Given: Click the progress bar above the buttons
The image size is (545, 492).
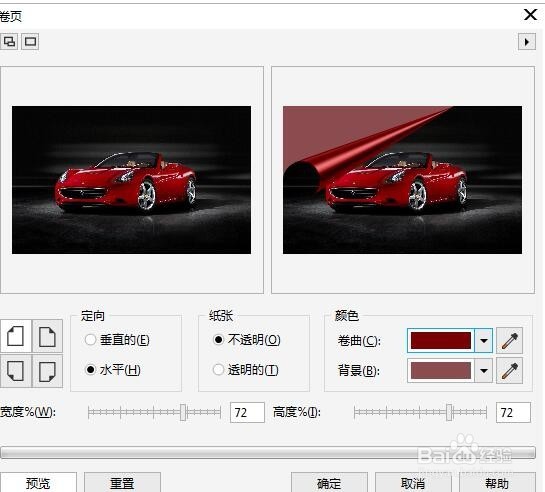Looking at the screenshot, I should (268, 453).
